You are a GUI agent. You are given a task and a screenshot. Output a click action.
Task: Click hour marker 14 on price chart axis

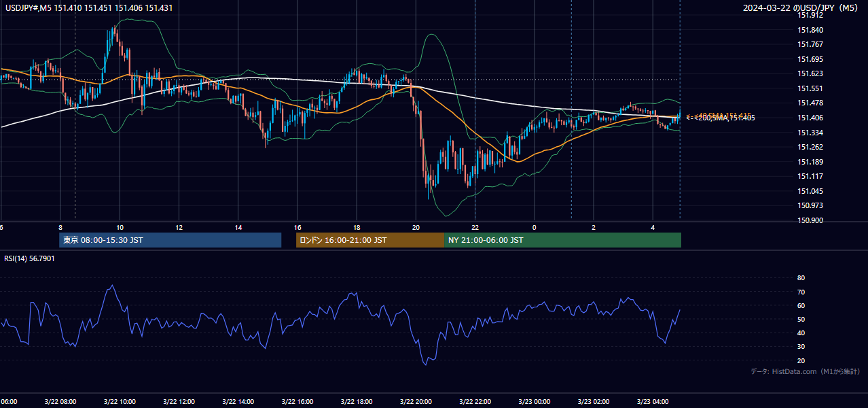[x=238, y=227]
